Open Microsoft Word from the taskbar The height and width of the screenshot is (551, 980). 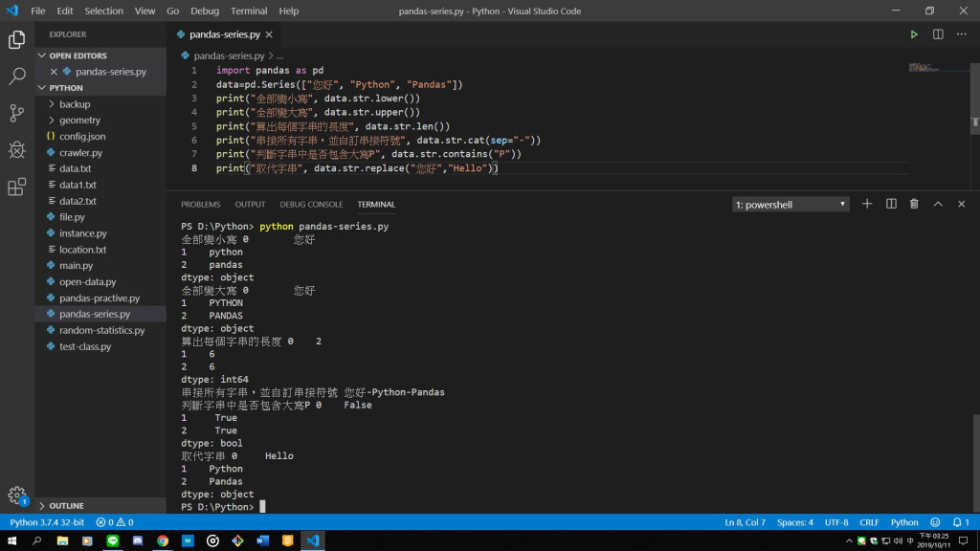tap(262, 541)
